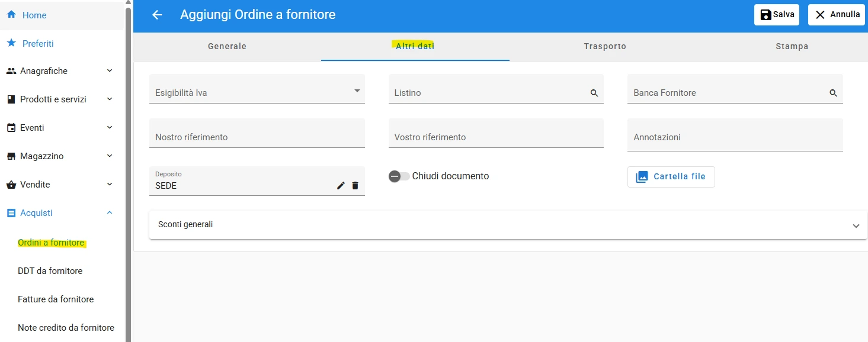Switch to the Trasporto tab
The image size is (868, 342).
(x=605, y=46)
